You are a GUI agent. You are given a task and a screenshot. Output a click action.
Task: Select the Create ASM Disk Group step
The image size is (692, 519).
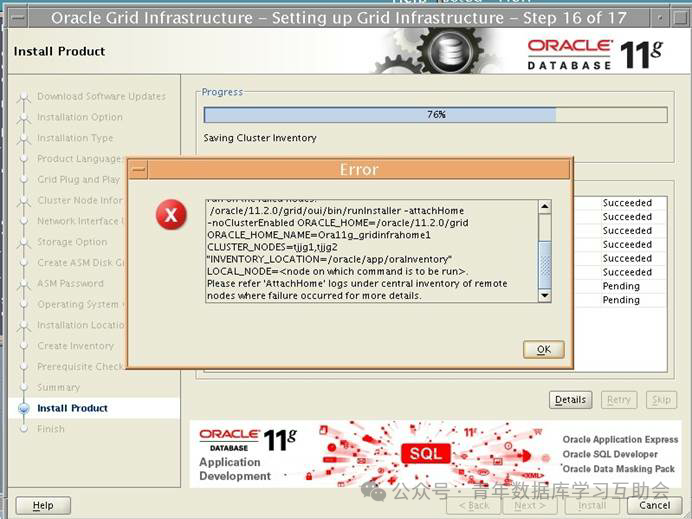click(81, 263)
